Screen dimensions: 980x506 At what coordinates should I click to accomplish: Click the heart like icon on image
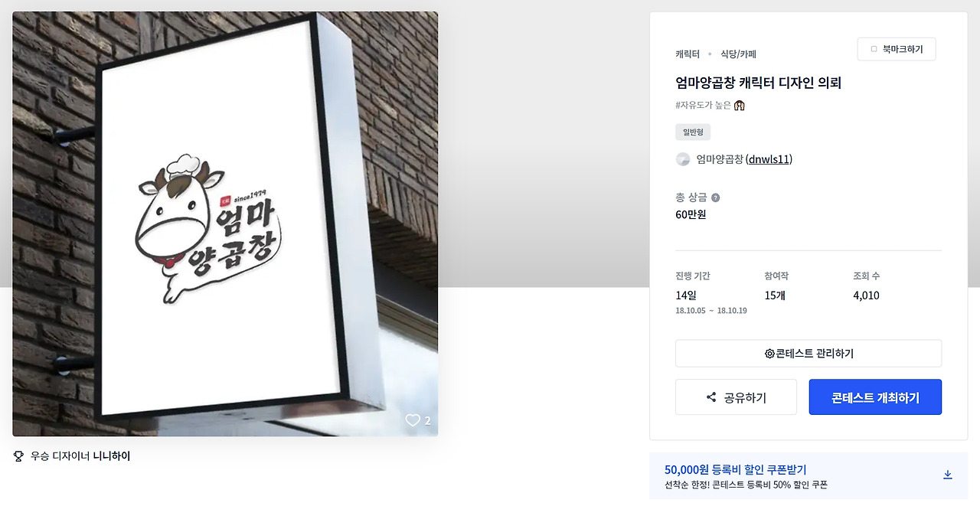click(x=413, y=420)
